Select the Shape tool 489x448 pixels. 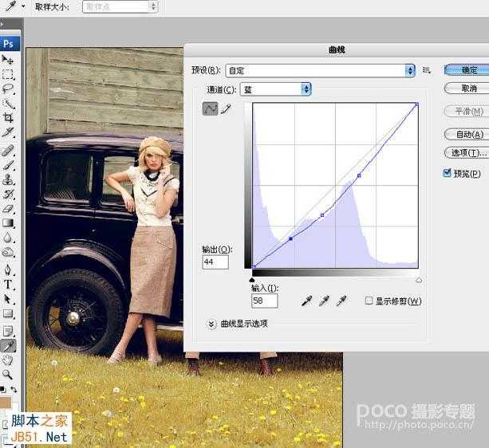click(7, 313)
